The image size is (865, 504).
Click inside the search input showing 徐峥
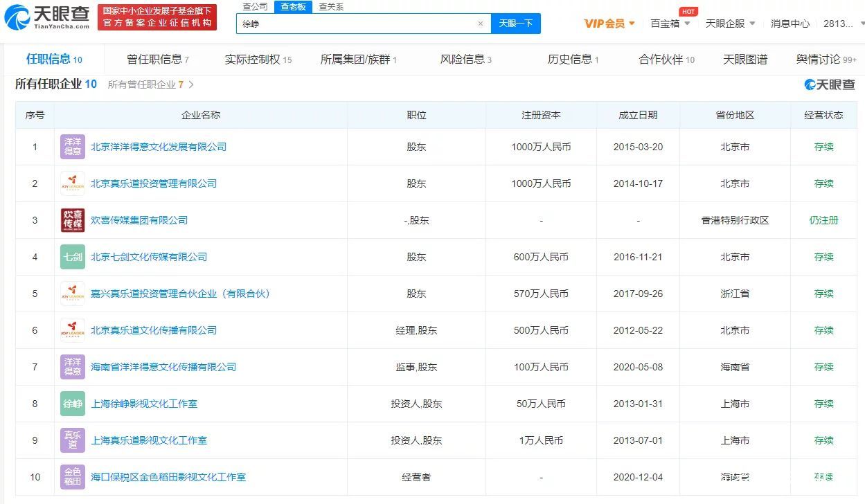pos(346,23)
